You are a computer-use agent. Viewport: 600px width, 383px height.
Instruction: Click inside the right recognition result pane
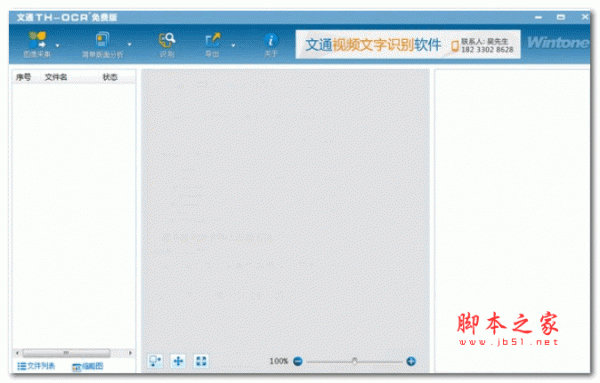pos(512,220)
